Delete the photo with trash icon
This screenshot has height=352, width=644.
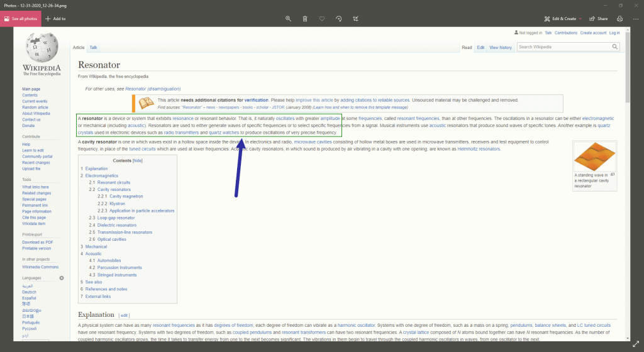point(305,18)
